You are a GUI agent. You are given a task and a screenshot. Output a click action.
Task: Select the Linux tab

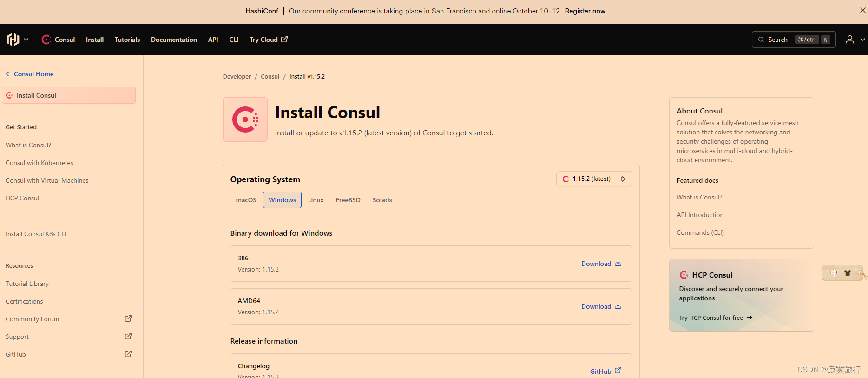point(316,200)
